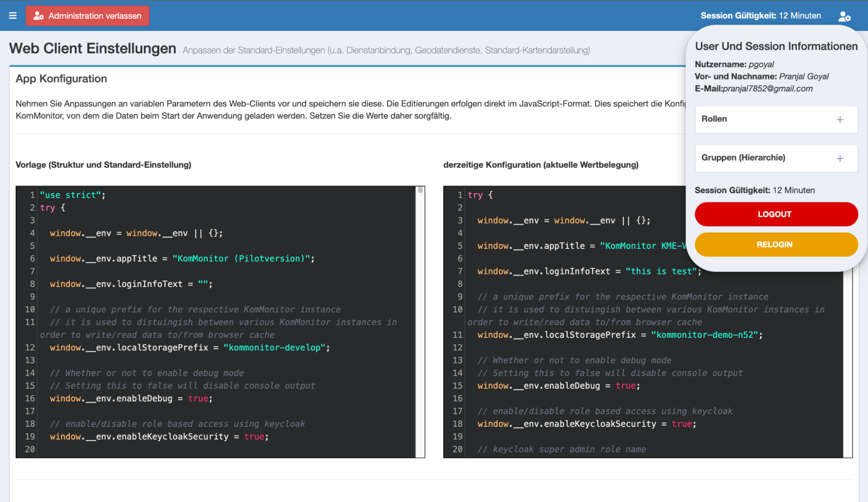This screenshot has height=502, width=868.
Task: Click the RELOGIN button
Action: [776, 244]
